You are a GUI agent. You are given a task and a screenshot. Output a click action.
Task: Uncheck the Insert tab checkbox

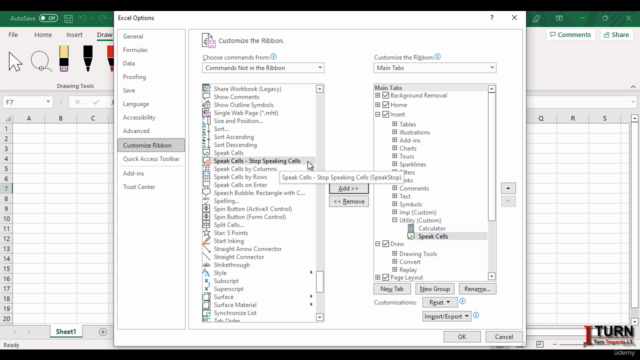coord(386,114)
